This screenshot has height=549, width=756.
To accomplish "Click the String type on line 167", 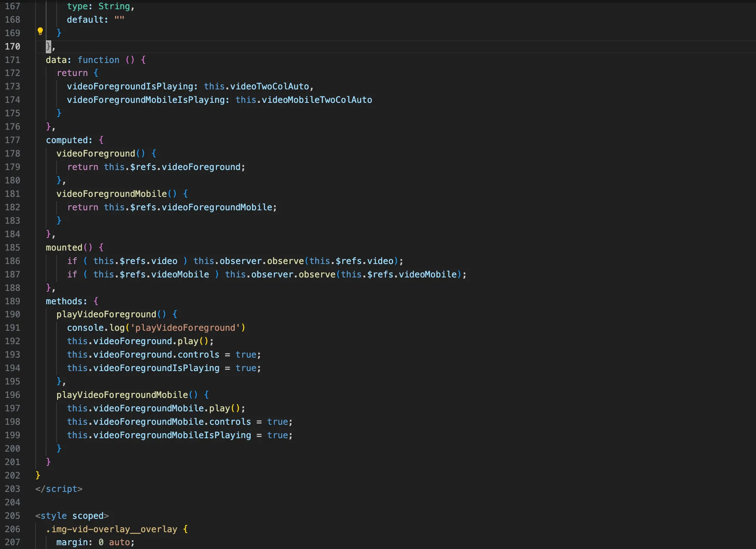I will (x=113, y=6).
